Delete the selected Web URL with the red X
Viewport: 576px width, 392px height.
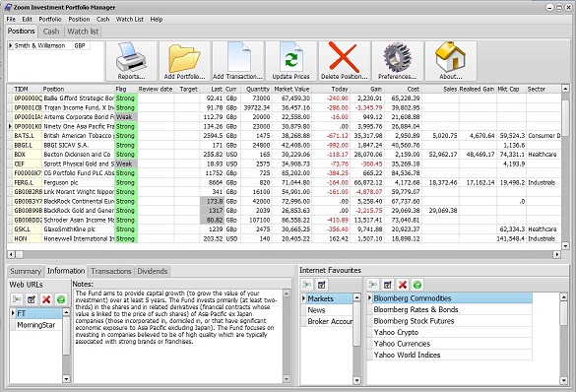(46, 299)
